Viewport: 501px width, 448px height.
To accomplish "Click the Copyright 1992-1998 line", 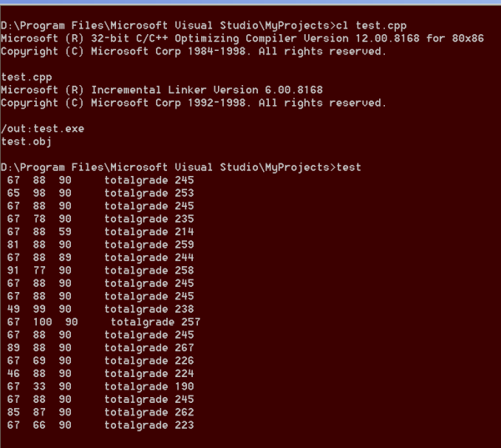I will [x=193, y=103].
